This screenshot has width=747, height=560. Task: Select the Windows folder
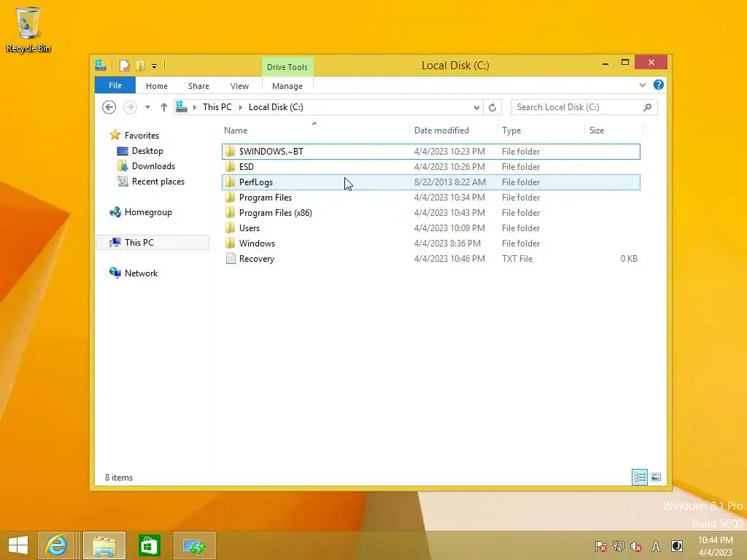430,244
